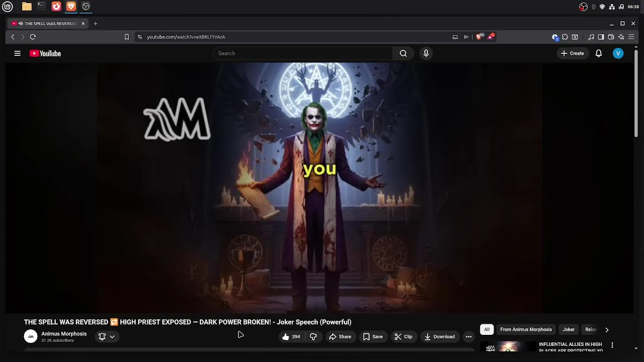Image resolution: width=644 pixels, height=362 pixels.
Task: Launch the Terminal from panel
Action: tap(41, 7)
